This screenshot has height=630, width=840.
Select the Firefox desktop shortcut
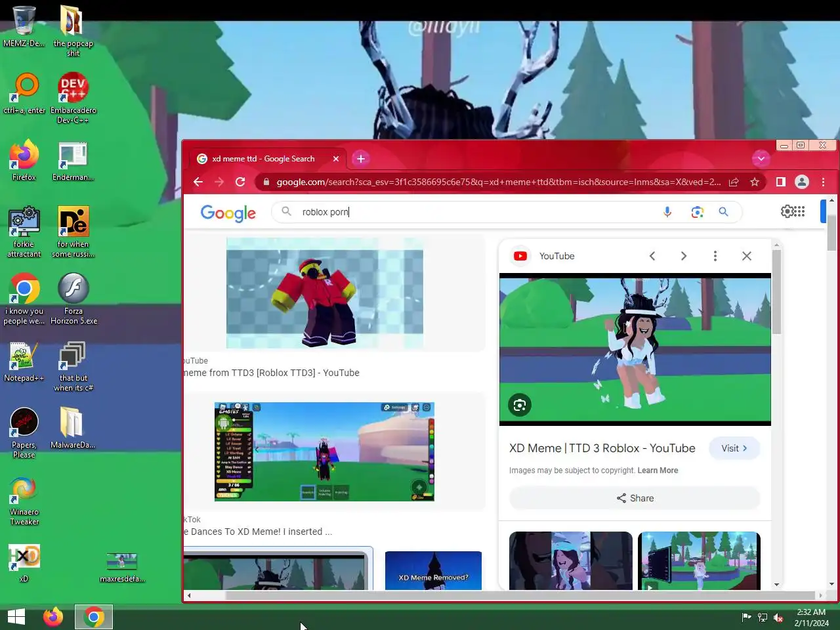click(x=24, y=160)
